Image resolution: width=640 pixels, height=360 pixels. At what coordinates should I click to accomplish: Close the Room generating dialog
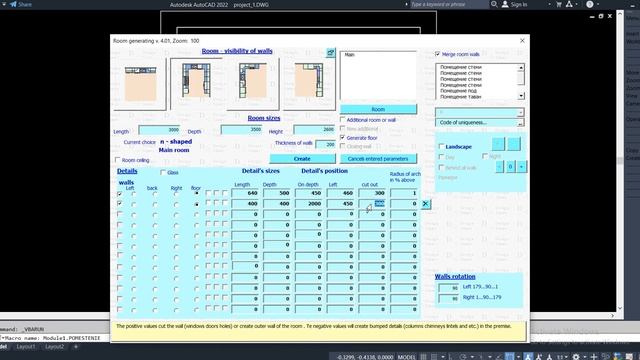click(x=522, y=41)
